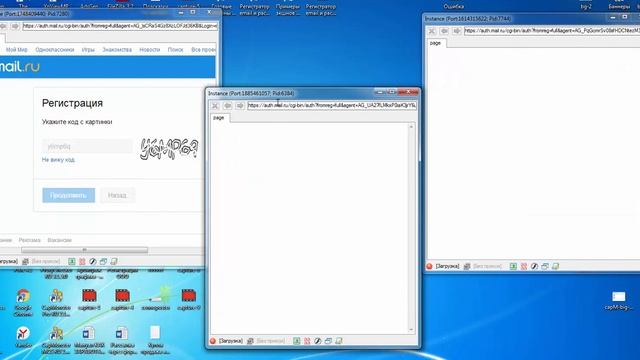Click horizontal scrollbar in left Instance window

84,250
